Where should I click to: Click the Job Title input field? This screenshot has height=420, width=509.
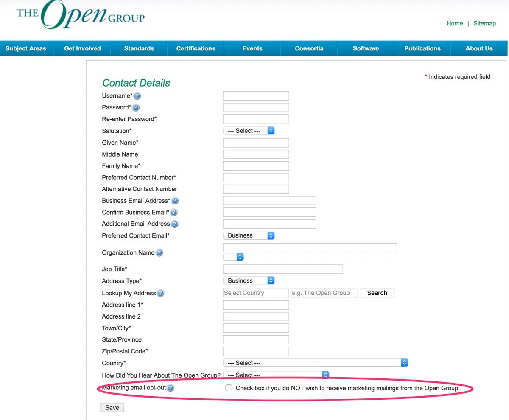click(282, 269)
